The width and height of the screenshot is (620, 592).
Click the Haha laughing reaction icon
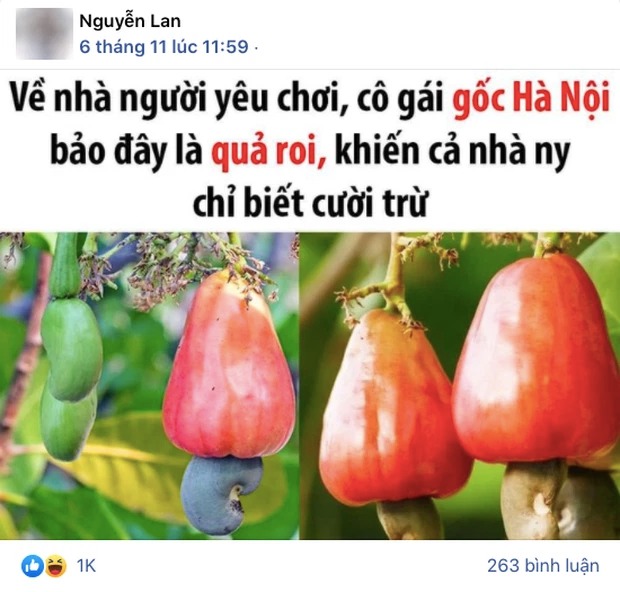56,566
